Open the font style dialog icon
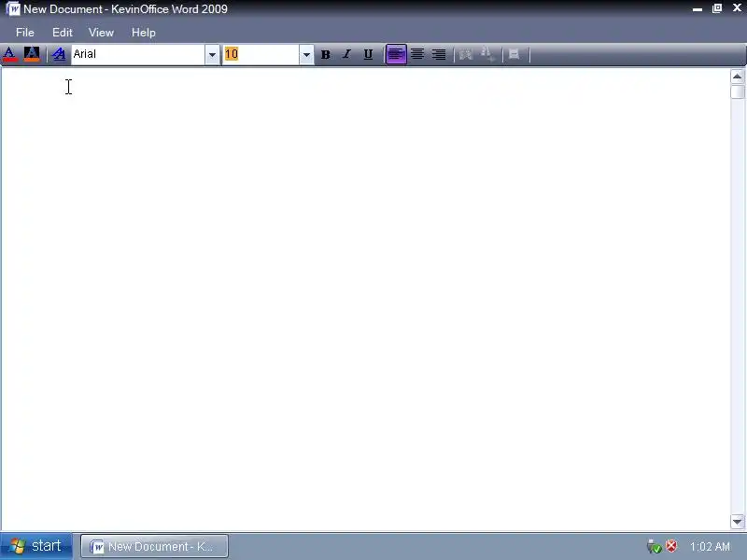The image size is (747, 560). [x=59, y=54]
